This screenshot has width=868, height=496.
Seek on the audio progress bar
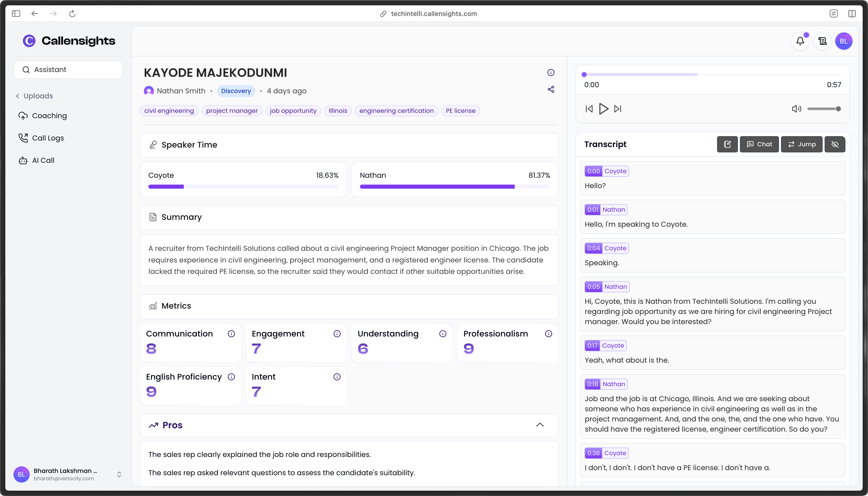712,74
